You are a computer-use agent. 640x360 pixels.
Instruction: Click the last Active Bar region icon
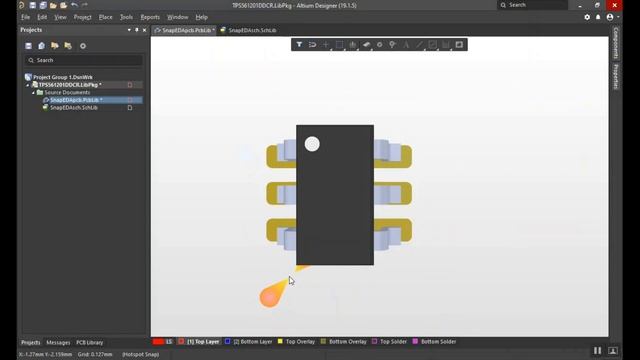click(459, 44)
